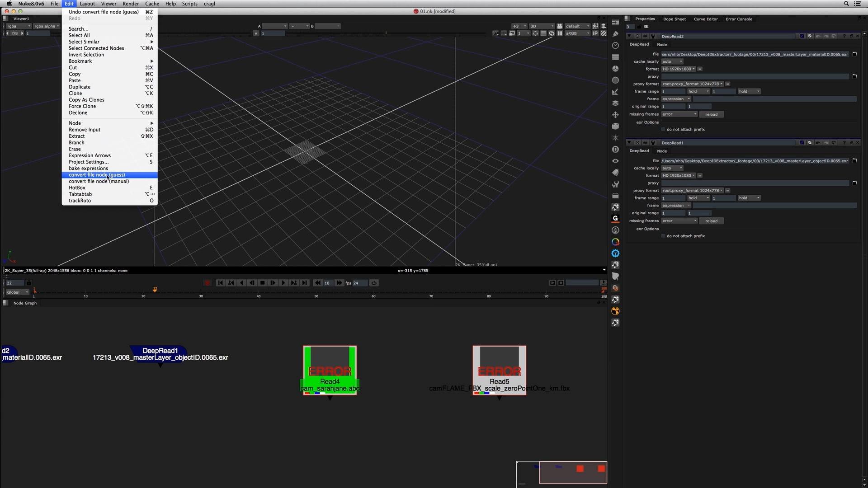Open the blue gear T plugin icon
The image size is (868, 488).
coord(615,253)
